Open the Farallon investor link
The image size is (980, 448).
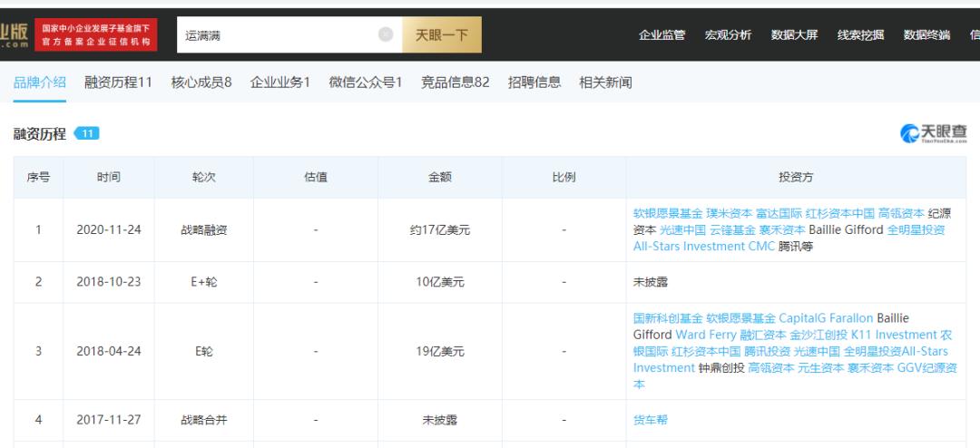(852, 318)
